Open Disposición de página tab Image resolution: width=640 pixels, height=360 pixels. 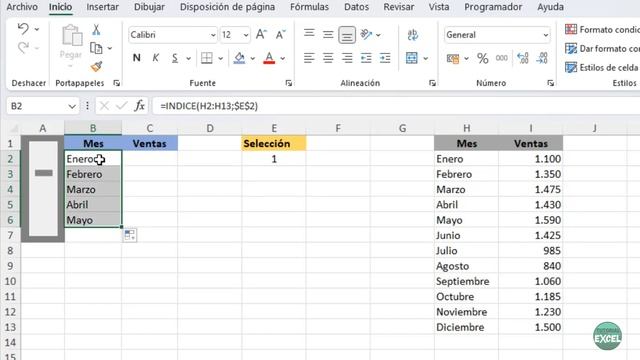point(227,7)
